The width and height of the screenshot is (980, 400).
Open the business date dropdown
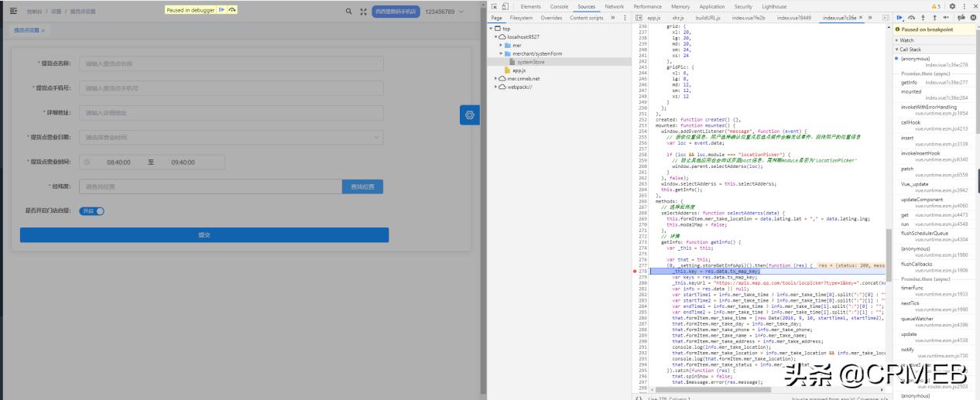click(231, 138)
